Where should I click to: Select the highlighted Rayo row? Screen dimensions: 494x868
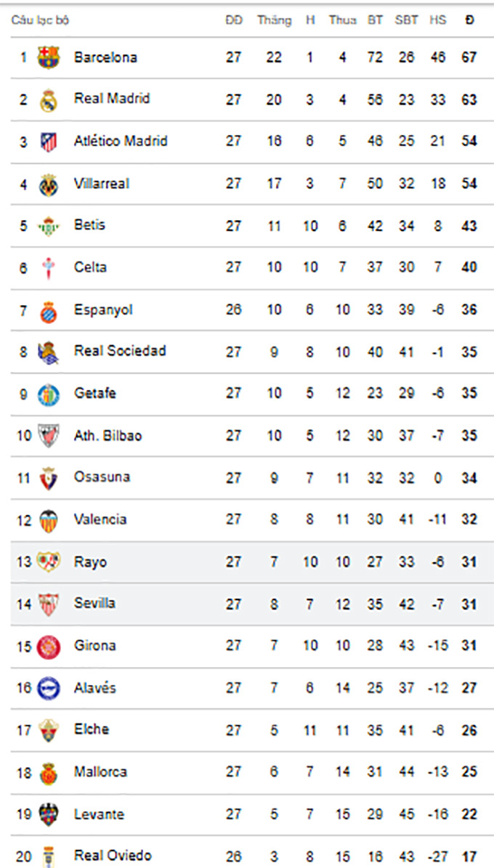[247, 562]
